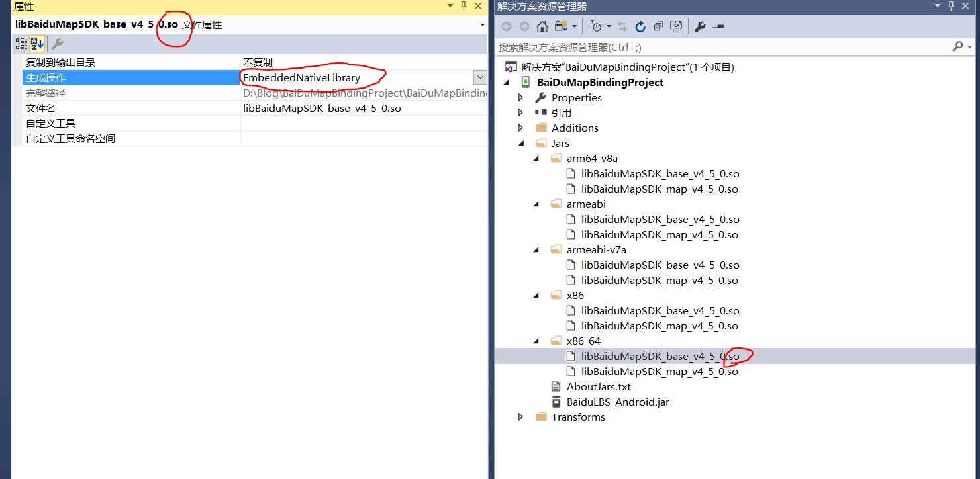Expand the Properties node
980x479 pixels.
pos(520,97)
